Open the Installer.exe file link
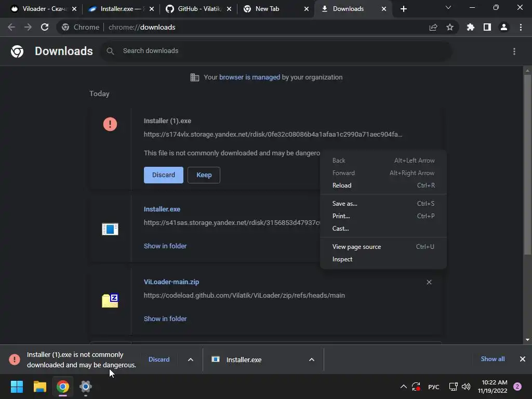This screenshot has width=532, height=399. click(x=162, y=209)
